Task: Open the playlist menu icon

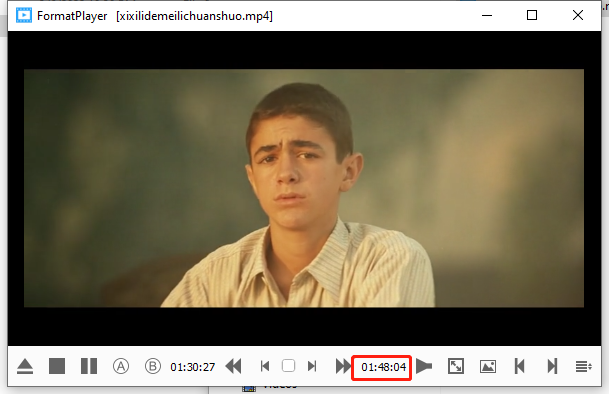Action: click(583, 366)
